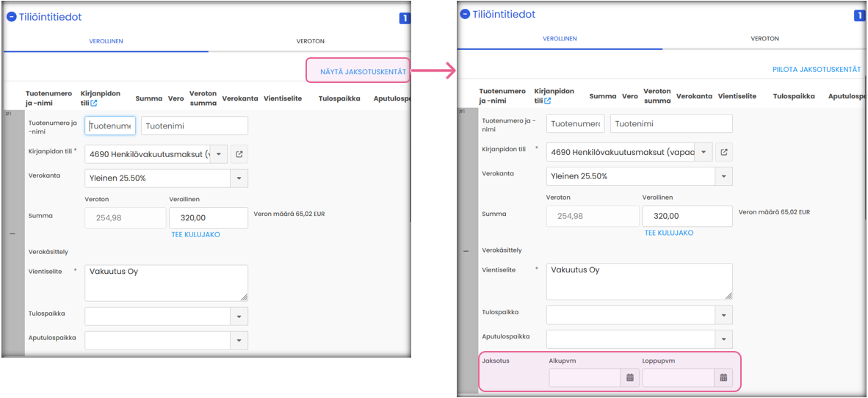Click the blue badge numbered 1 in left panel
This screenshot has width=868, height=398.
point(405,18)
